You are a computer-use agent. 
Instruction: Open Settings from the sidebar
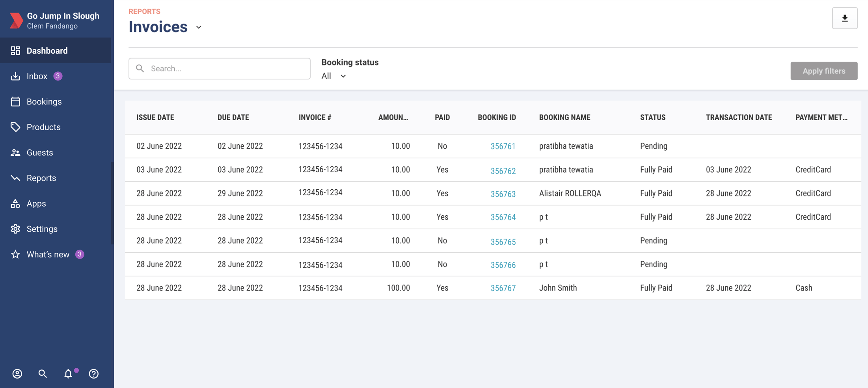[x=15, y=229]
